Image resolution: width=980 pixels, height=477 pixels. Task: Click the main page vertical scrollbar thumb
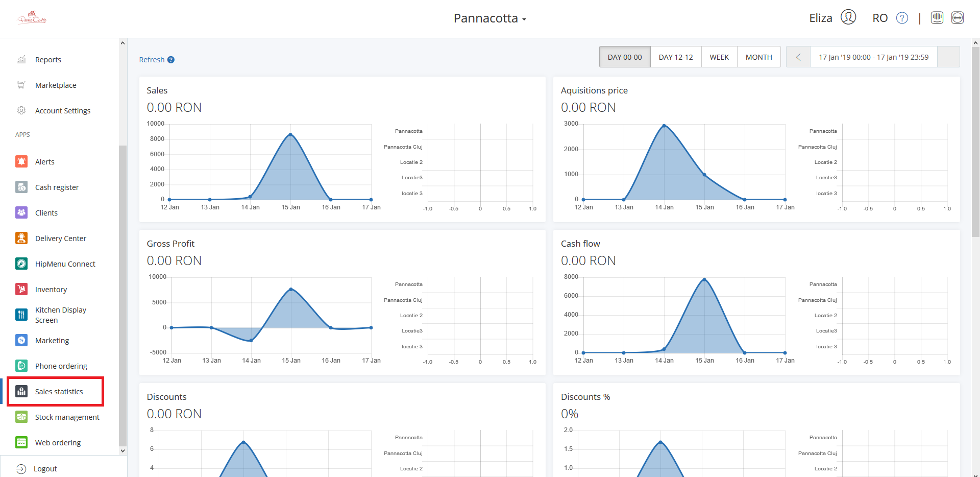pyautogui.click(x=975, y=141)
